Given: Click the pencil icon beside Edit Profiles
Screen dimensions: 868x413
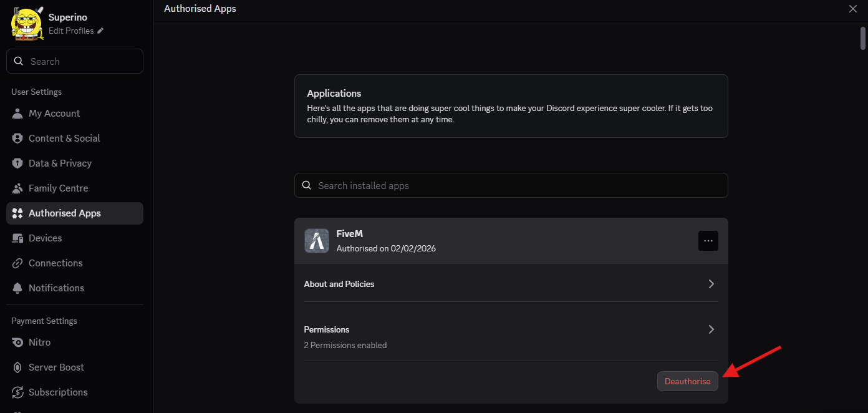Looking at the screenshot, I should (100, 31).
